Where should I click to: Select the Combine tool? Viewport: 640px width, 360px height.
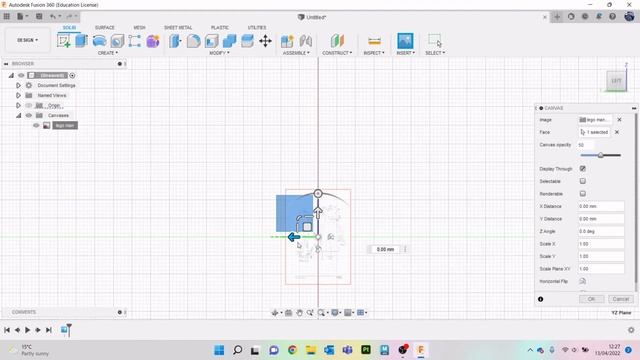(229, 41)
